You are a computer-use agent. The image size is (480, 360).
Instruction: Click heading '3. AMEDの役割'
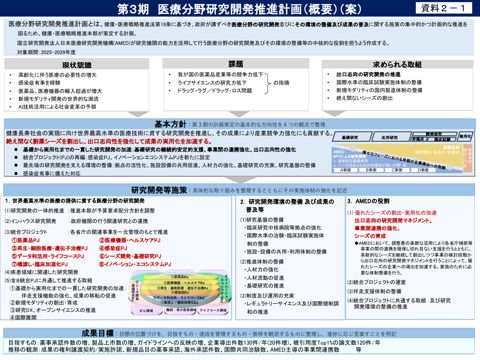[368, 201]
